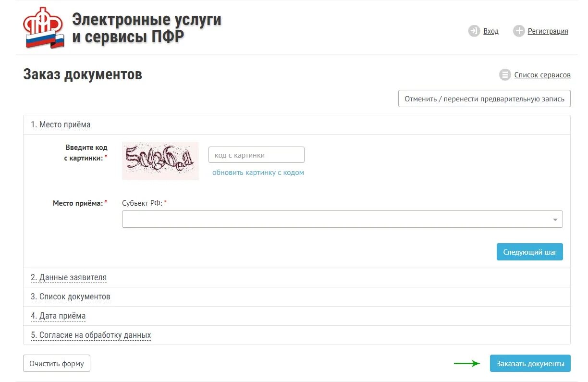Focus the код с картинки input field
The height and width of the screenshot is (382, 588).
(257, 155)
